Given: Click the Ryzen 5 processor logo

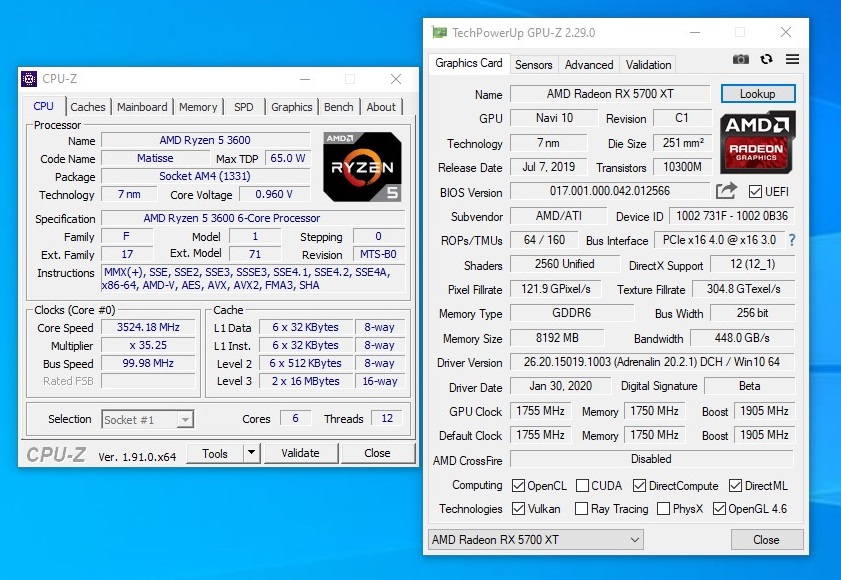Looking at the screenshot, I should click(x=362, y=167).
